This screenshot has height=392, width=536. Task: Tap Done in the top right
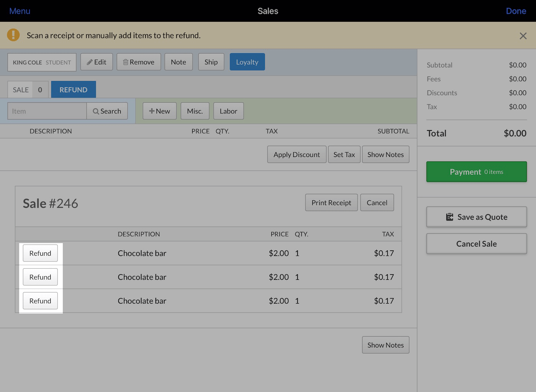point(516,11)
